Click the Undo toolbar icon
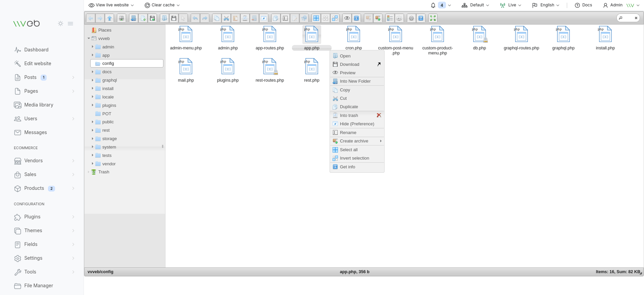 pyautogui.click(x=195, y=18)
